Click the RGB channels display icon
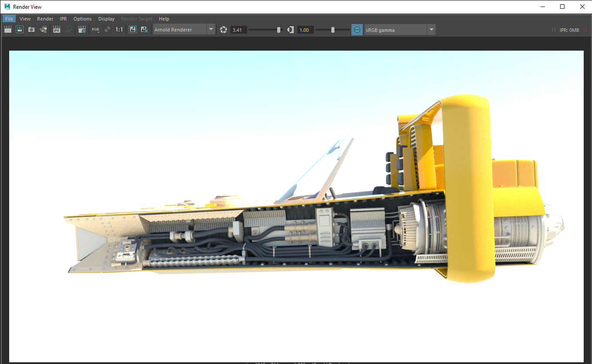The width and height of the screenshot is (592, 364). tap(95, 30)
